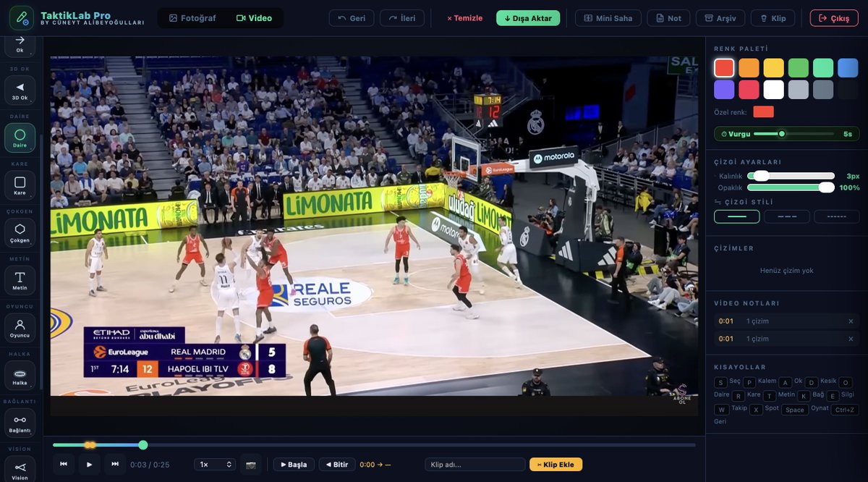Pick the red color swatch

(x=724, y=68)
